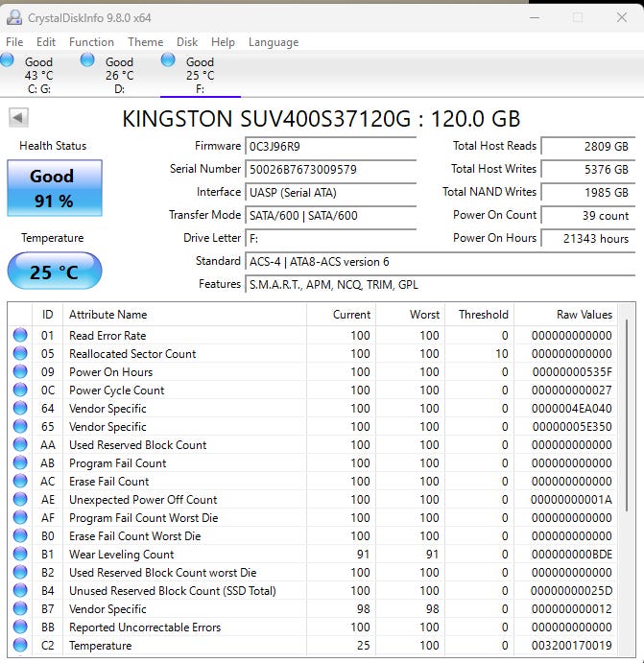644x663 pixels.
Task: Open the Theme menu
Action: pyautogui.click(x=145, y=42)
